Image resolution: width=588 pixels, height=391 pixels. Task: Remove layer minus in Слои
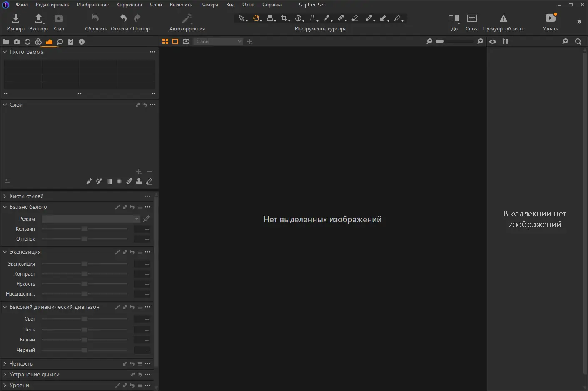(x=149, y=171)
